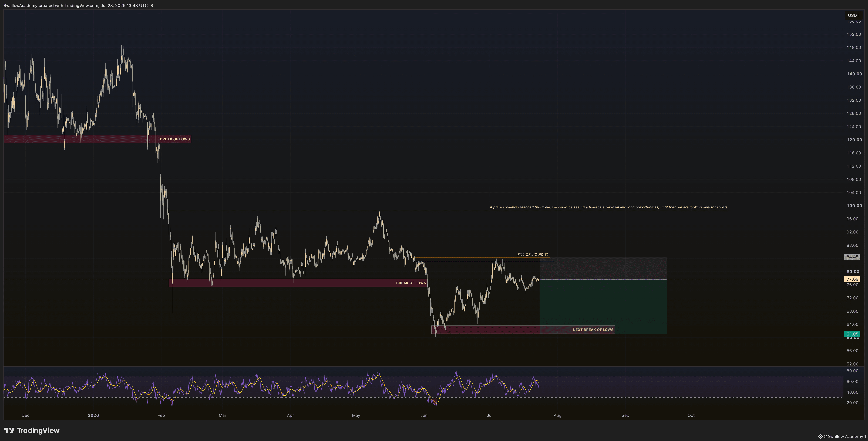
Task: Click the 100.00 price axis label
Action: (854, 206)
